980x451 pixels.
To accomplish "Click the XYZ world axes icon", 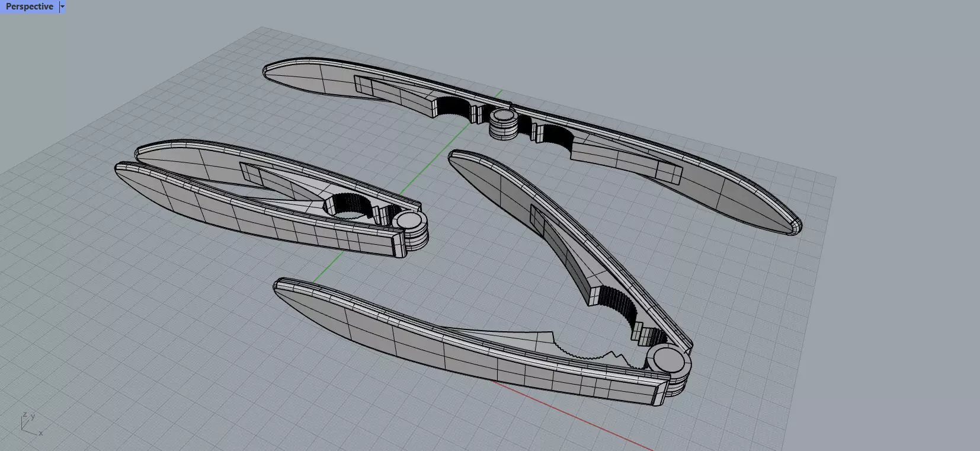I will click(32, 424).
